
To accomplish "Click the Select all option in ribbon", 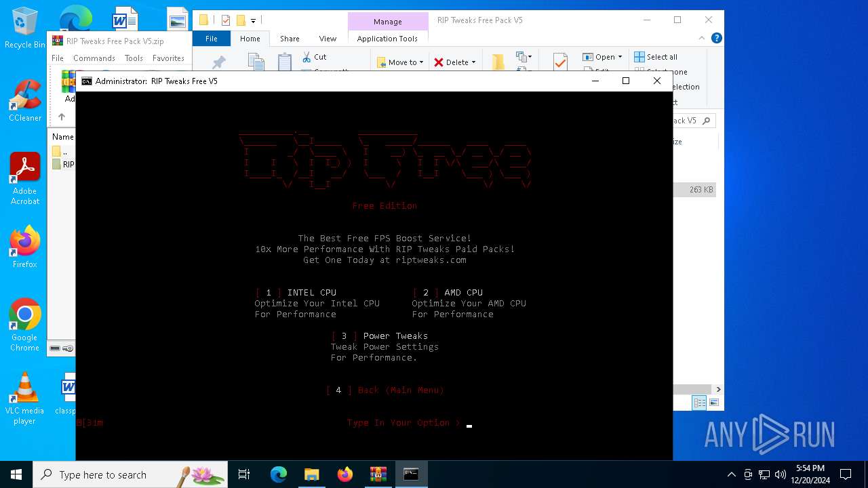I will (656, 57).
